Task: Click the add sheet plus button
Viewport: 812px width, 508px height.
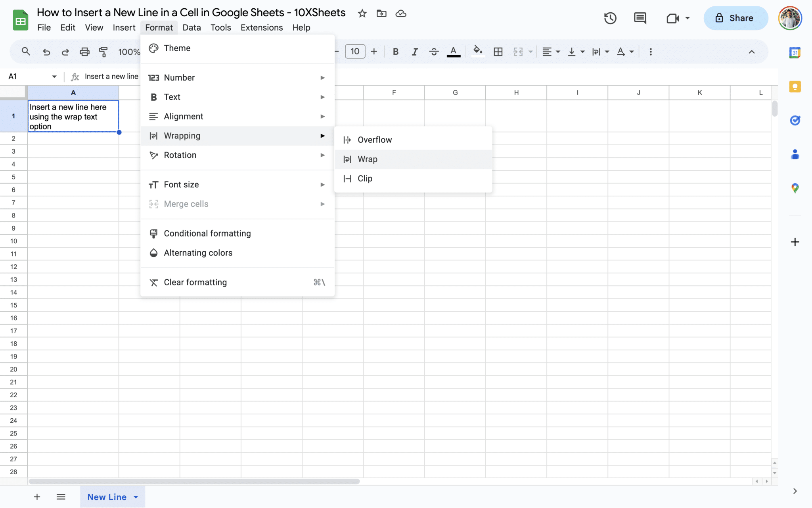Action: click(x=37, y=497)
